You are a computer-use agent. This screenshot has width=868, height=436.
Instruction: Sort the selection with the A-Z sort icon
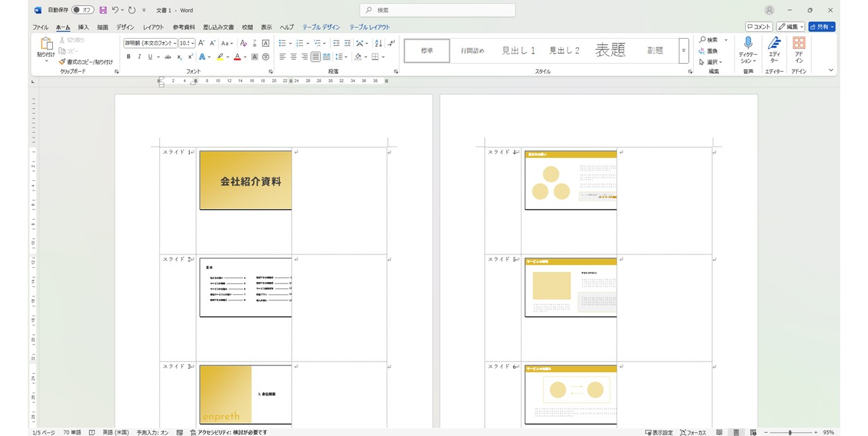click(379, 43)
